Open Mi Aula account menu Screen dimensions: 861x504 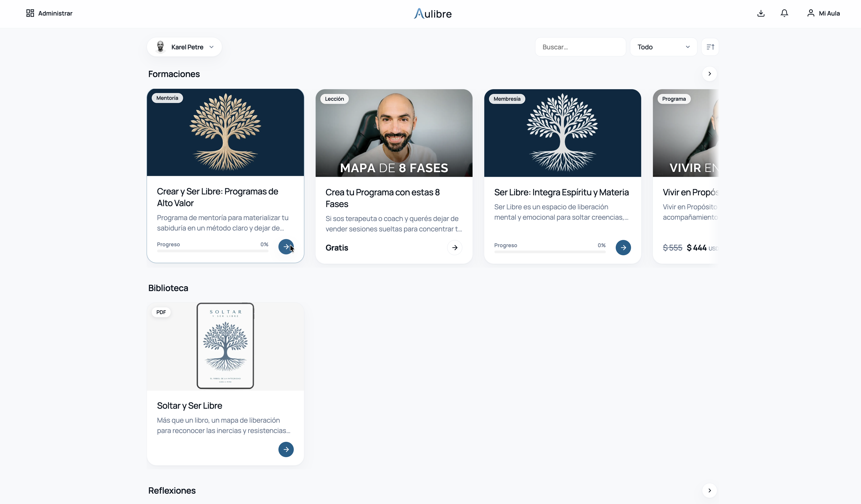point(823,13)
